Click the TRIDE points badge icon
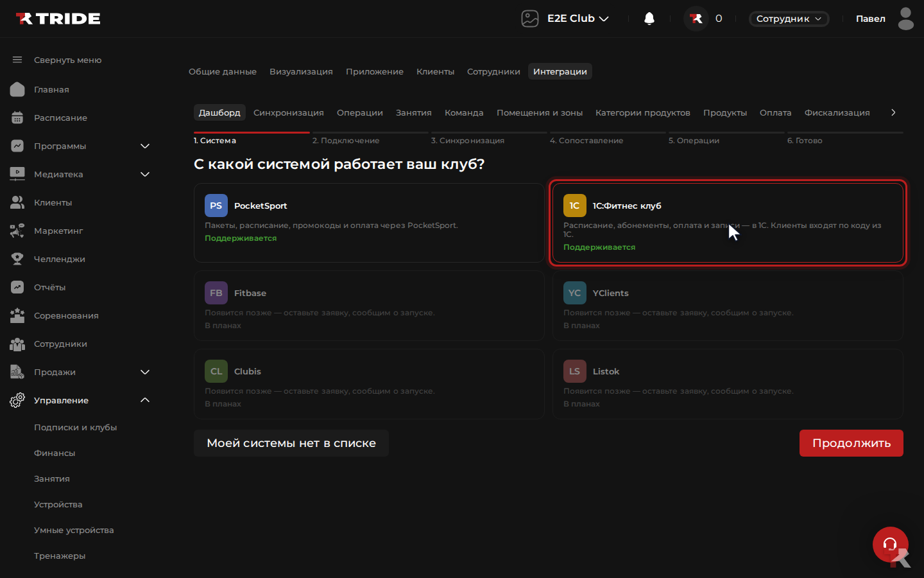 click(x=696, y=19)
